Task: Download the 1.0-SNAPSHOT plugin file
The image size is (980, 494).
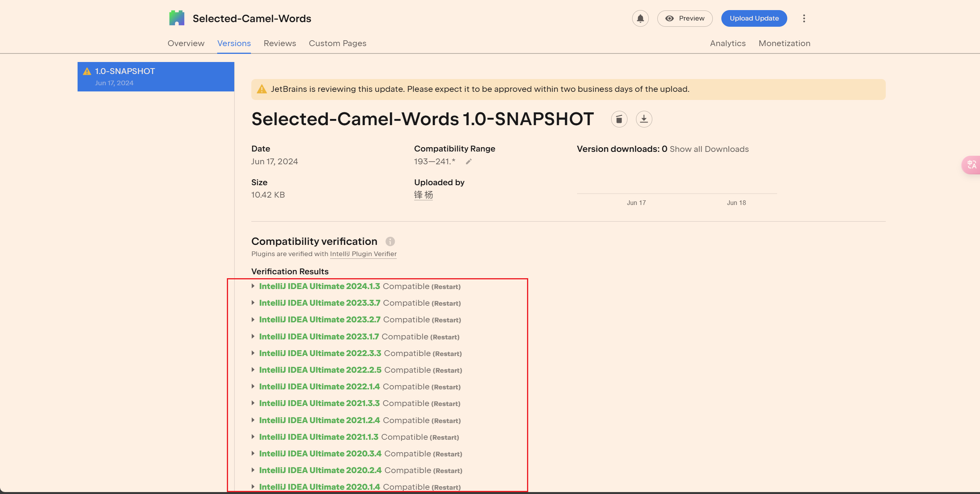Action: click(x=644, y=119)
